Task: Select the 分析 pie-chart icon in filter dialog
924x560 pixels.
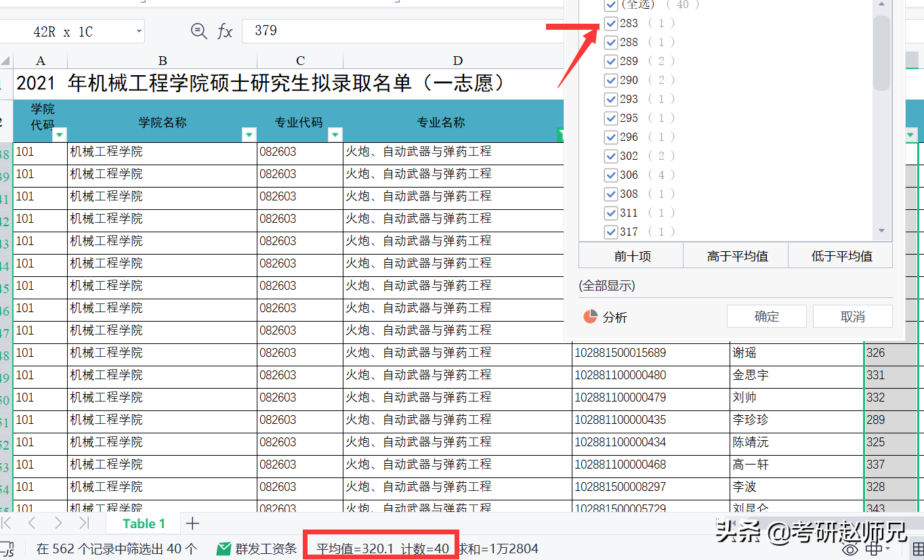Action: pos(591,316)
